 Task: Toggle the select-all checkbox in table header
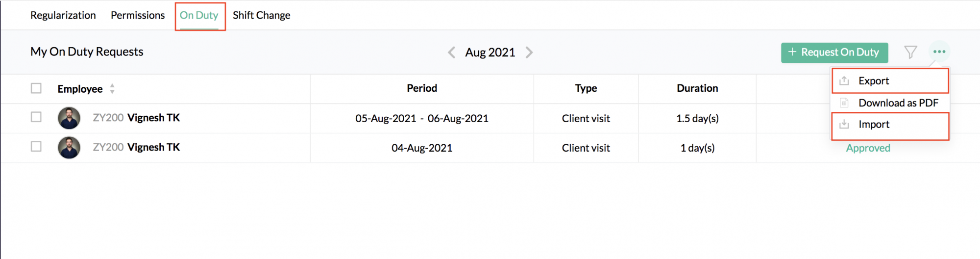coord(36,88)
